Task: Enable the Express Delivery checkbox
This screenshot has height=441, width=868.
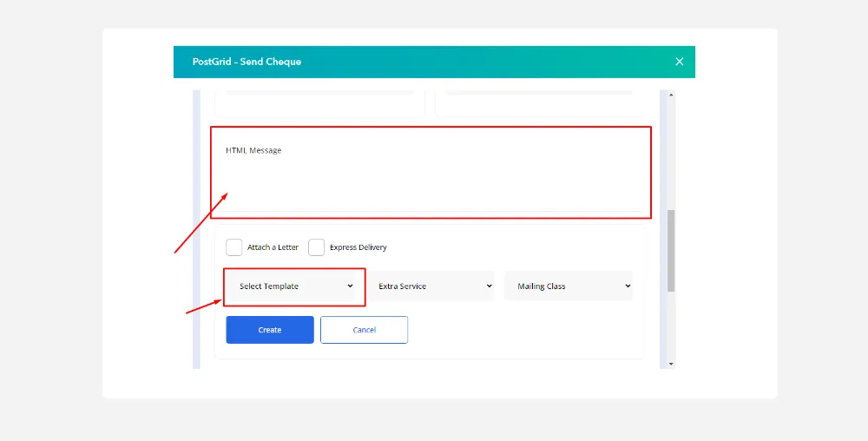Action: coord(316,247)
